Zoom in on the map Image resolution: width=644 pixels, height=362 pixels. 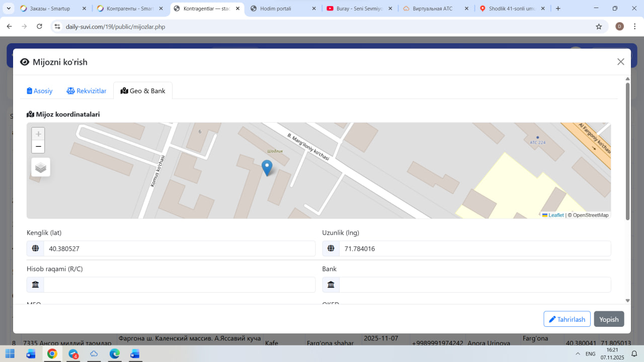tap(38, 134)
